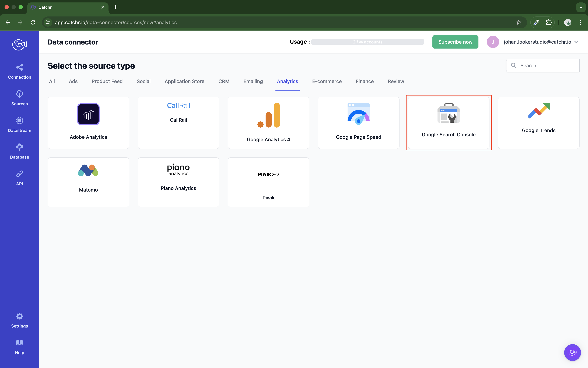This screenshot has width=588, height=368.
Task: Switch to the Review tab
Action: point(396,81)
